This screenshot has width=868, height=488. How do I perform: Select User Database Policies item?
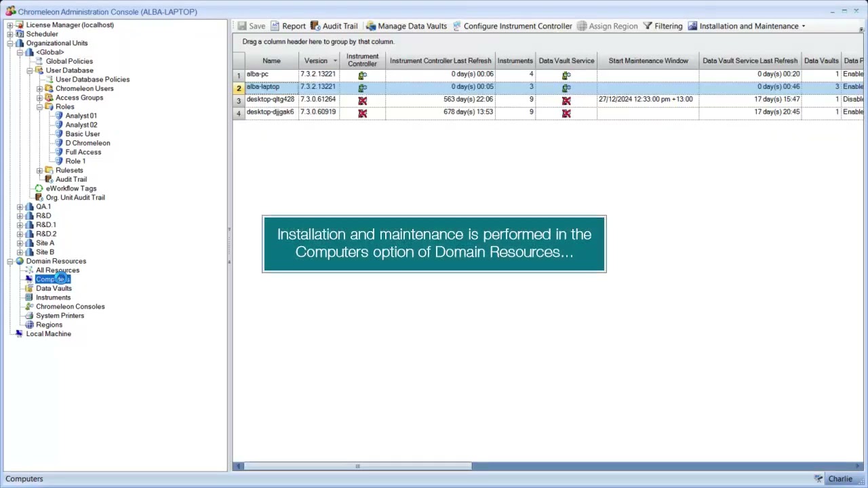click(92, 79)
